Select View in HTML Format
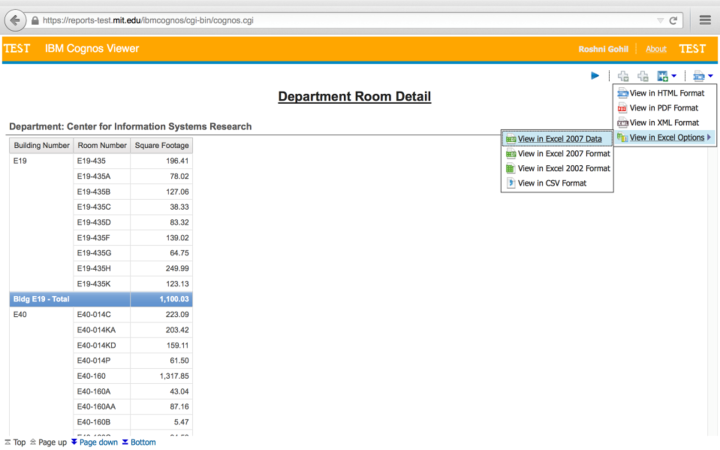The image size is (720, 450). (663, 93)
